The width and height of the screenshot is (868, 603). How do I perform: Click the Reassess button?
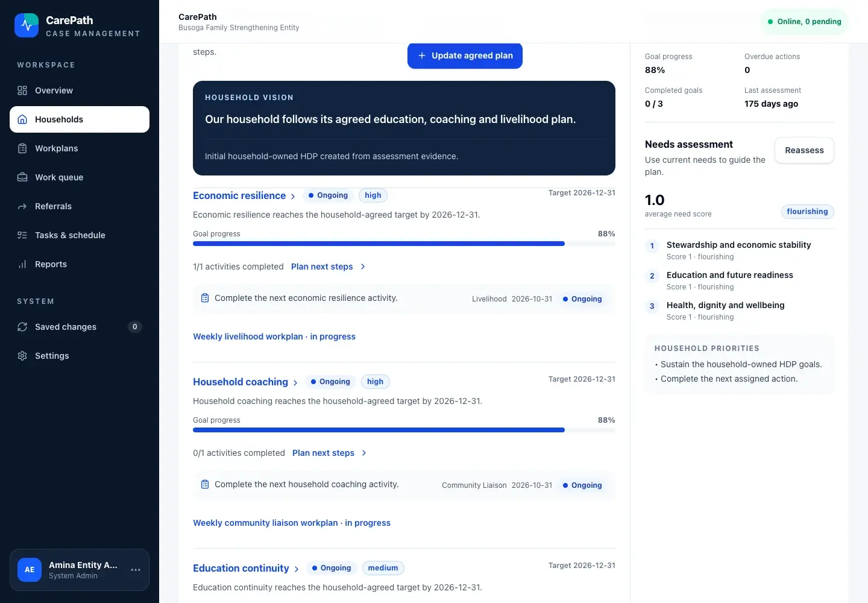pyautogui.click(x=804, y=150)
